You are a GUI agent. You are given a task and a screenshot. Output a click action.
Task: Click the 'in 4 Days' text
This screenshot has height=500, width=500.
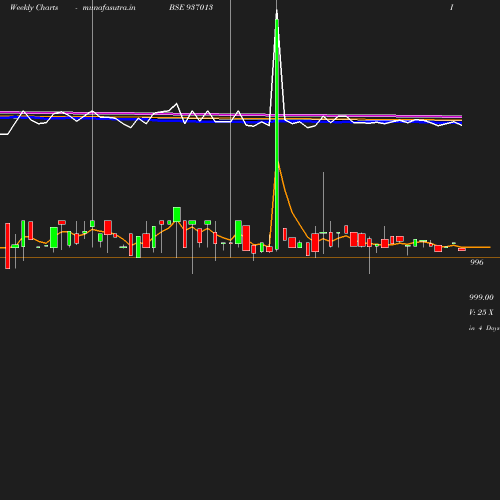484,328
